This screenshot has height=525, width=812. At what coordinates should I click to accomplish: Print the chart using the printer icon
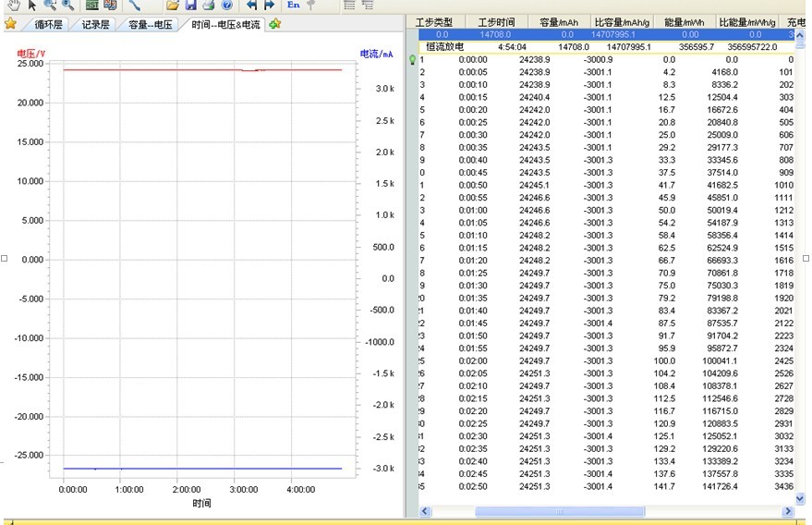[x=209, y=5]
